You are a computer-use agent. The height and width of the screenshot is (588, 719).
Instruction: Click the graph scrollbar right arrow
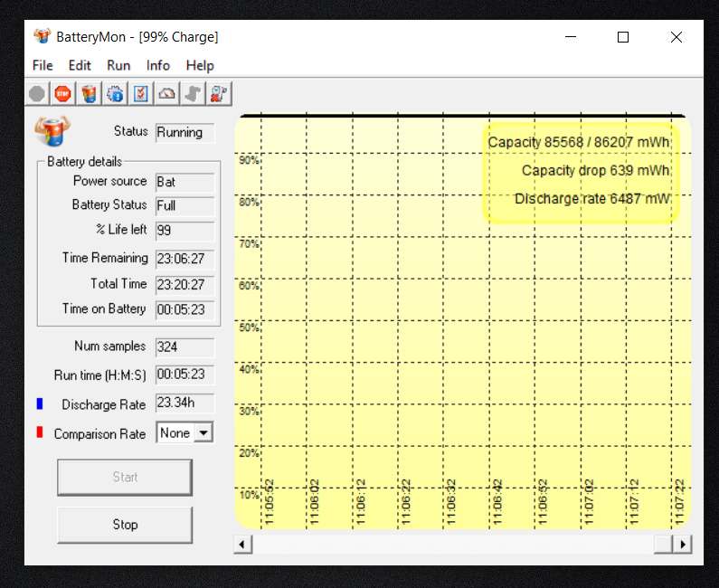683,545
